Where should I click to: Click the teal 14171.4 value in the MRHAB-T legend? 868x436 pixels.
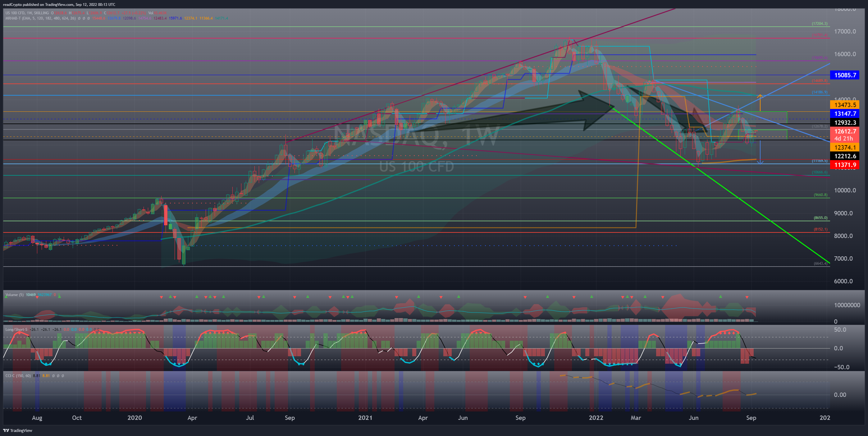click(222, 18)
